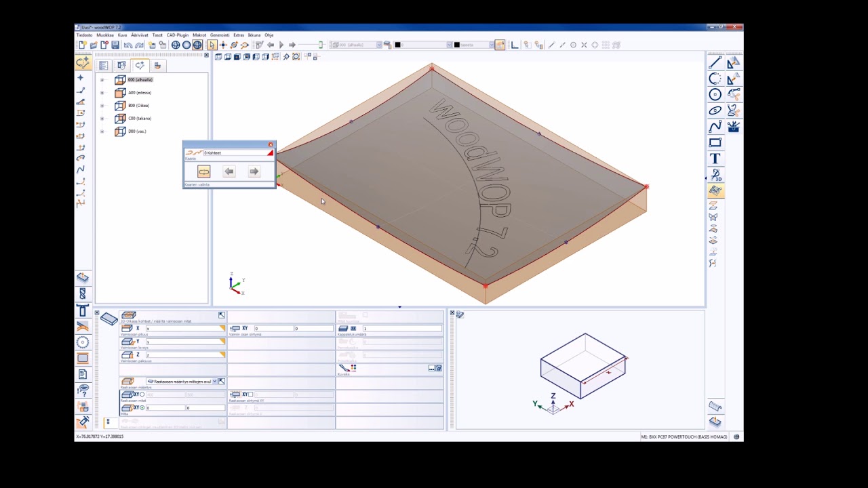Select the Rectangle drawing tool
The height and width of the screenshot is (488, 868).
(x=715, y=142)
